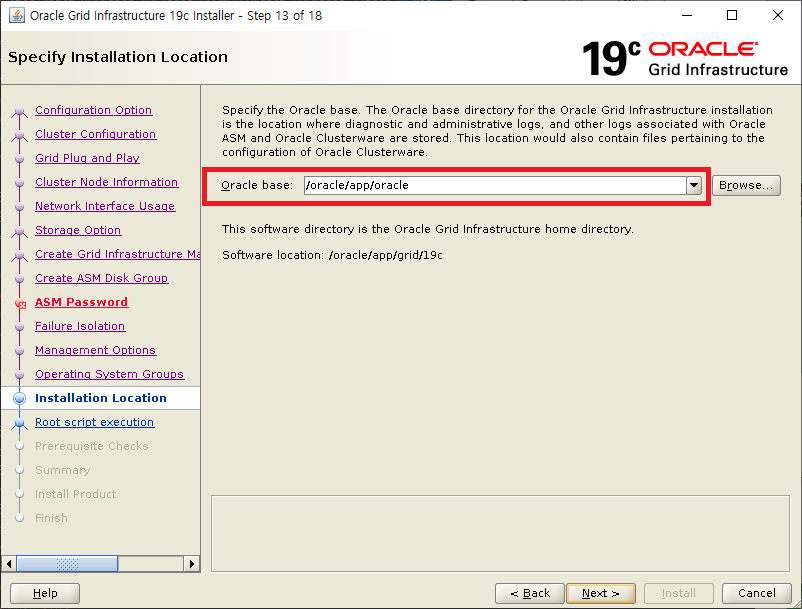
Task: Open Grid Plug and Play step
Action: pos(87,158)
